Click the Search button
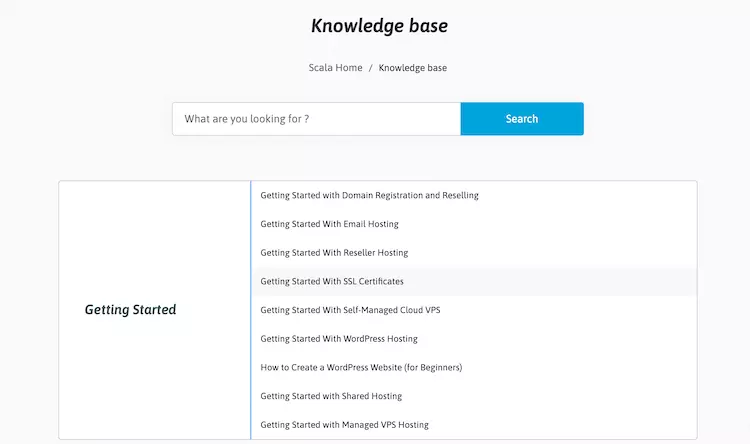750x444 pixels. 522,119
